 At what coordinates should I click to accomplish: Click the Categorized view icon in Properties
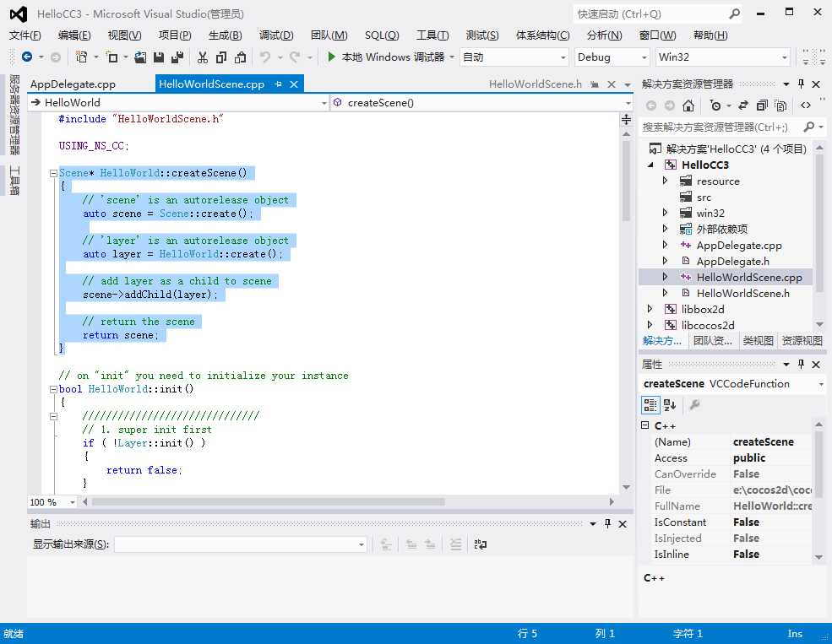650,405
